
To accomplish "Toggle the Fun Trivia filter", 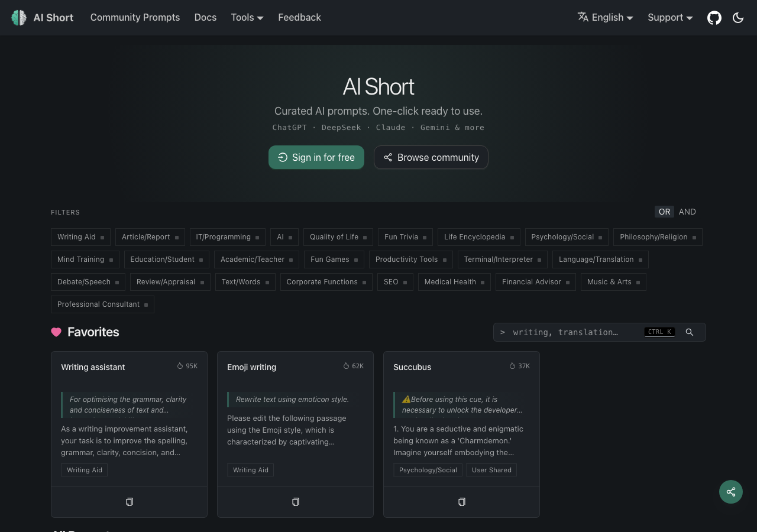I will tap(406, 237).
